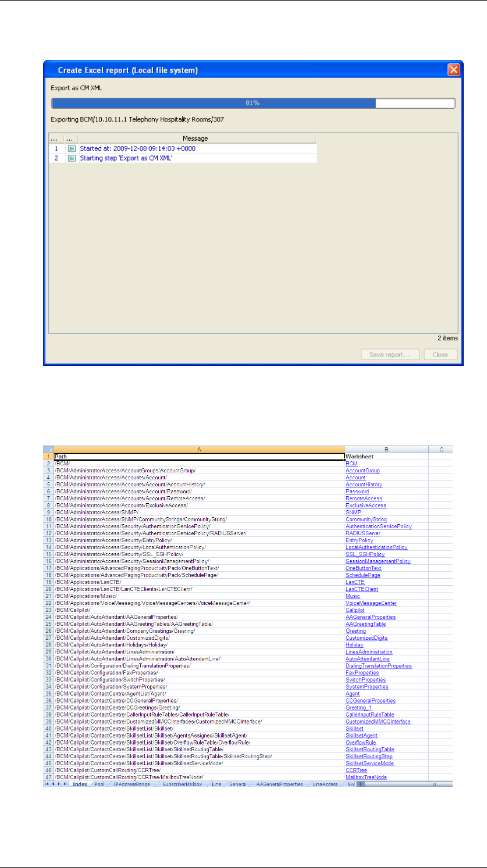Screen dimensions: 487x868
Task: Select cell '/BCM/Callpilot/CustomCallRouting/CCRTree/'
Action: [199, 770]
